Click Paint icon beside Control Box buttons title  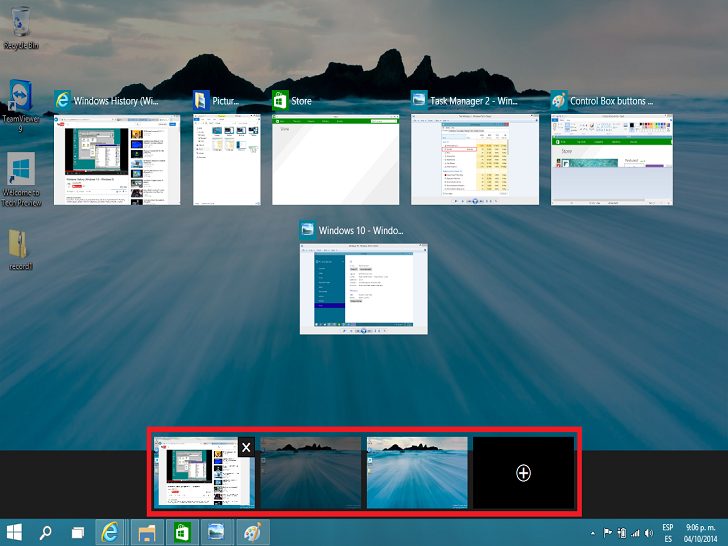(559, 100)
